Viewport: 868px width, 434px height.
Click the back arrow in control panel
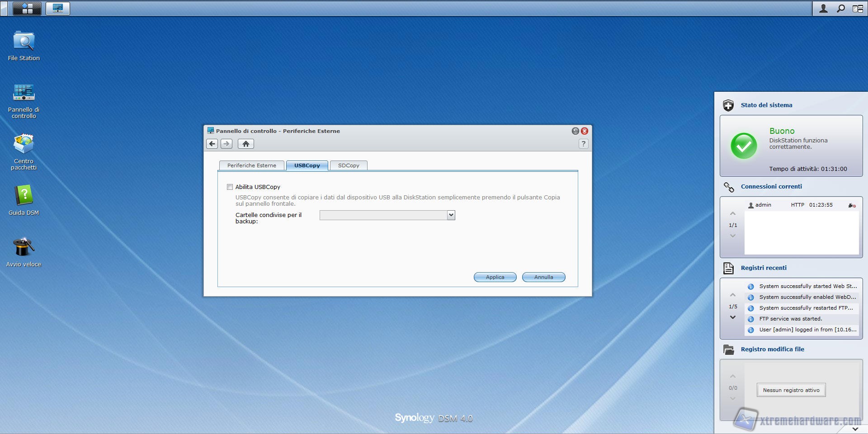pyautogui.click(x=212, y=144)
